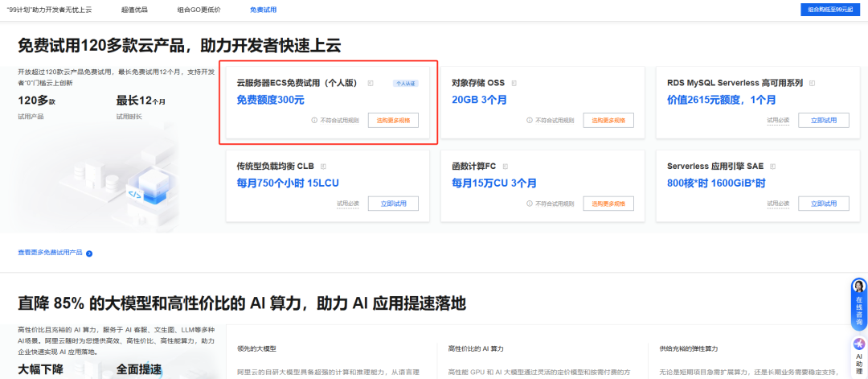Click 大幅下降 statistic text
This screenshot has width=868, height=379.
tap(40, 369)
